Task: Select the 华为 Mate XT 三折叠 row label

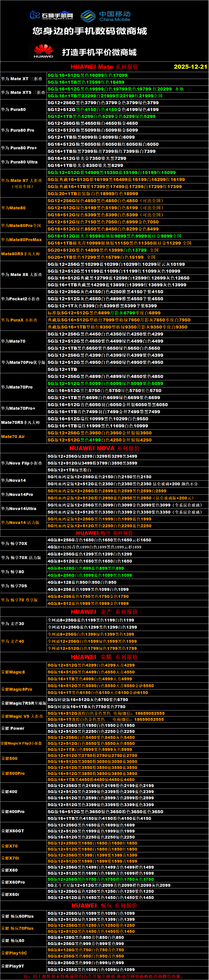Action: click(22, 79)
